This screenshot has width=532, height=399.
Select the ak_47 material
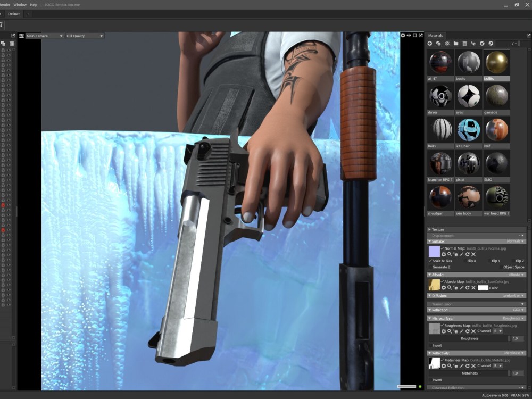440,65
